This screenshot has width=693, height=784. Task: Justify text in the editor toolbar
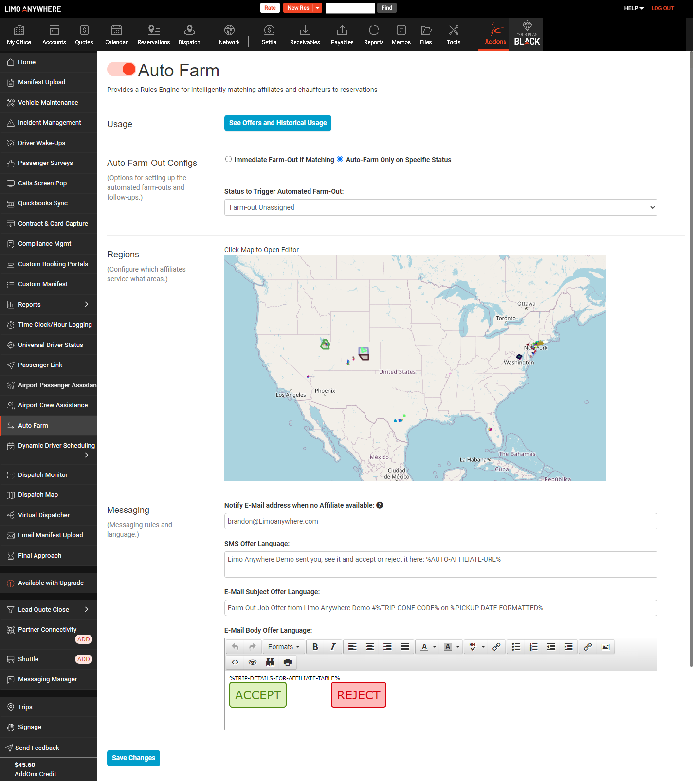tap(405, 647)
